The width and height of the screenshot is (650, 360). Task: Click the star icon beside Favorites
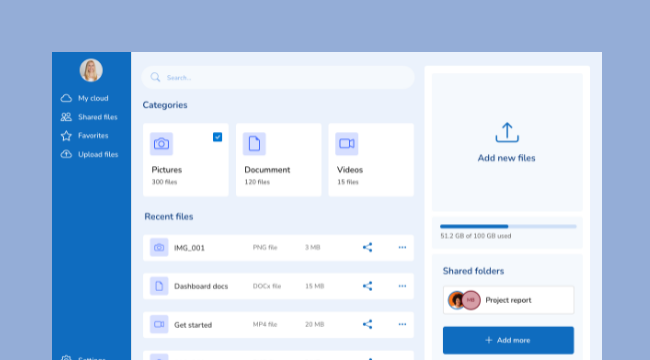pyautogui.click(x=66, y=136)
